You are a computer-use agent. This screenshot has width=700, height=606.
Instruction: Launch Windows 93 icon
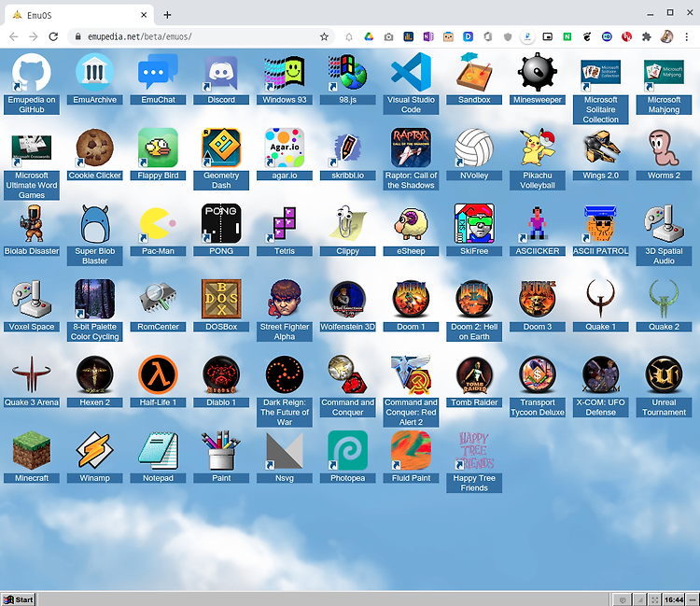click(x=285, y=72)
